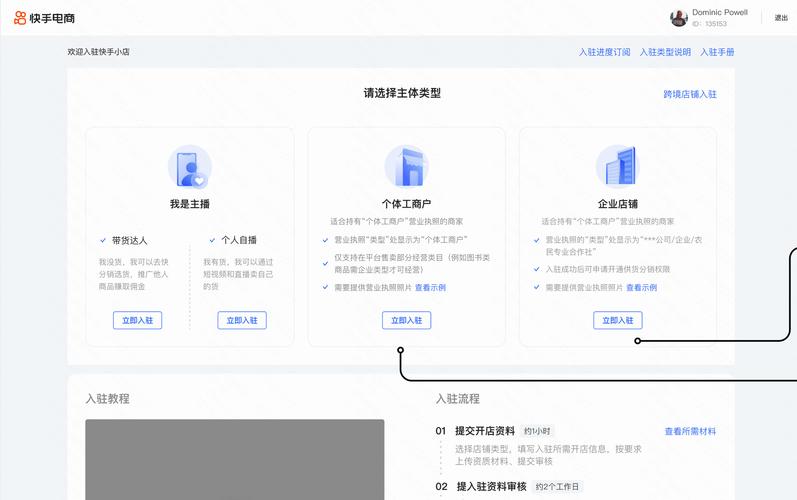The width and height of the screenshot is (797, 500).
Task: Click 立即入驻 under 带货达人
Action: coord(137,320)
